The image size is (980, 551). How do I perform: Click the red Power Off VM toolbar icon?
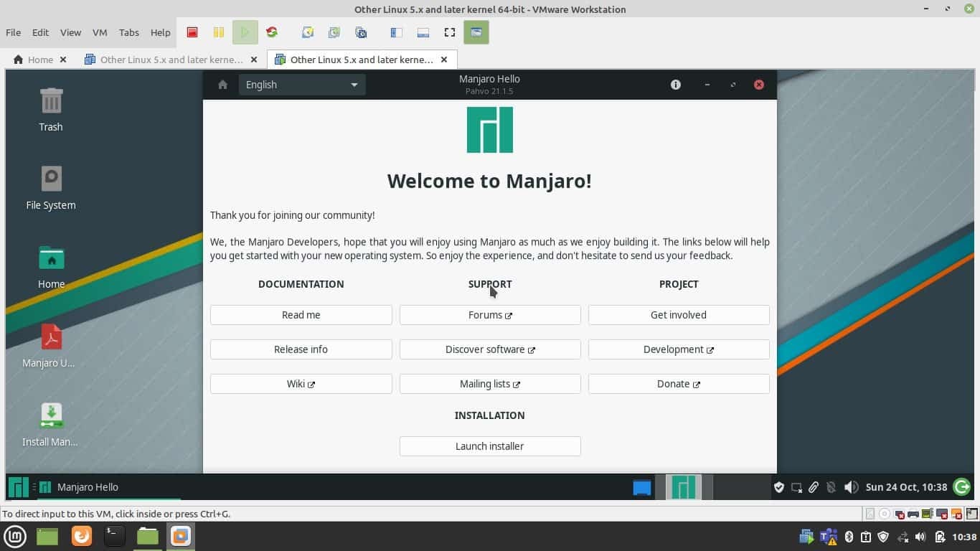point(192,32)
